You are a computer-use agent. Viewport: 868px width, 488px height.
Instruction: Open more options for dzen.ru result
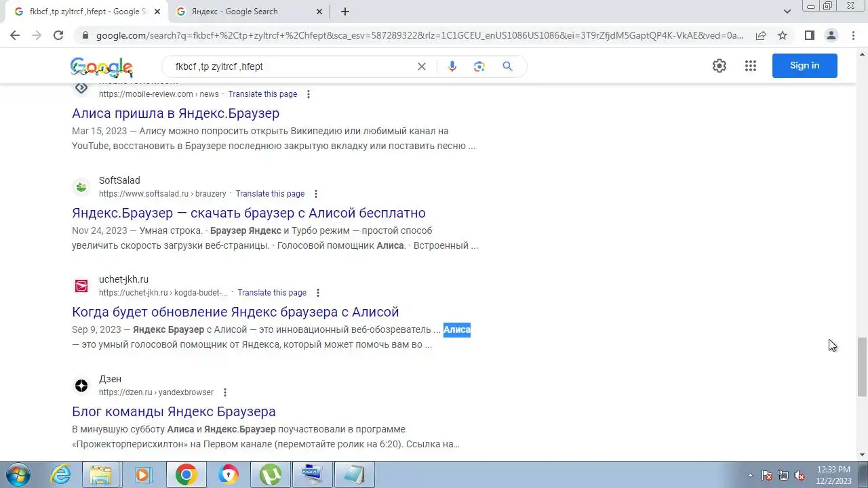pyautogui.click(x=225, y=392)
